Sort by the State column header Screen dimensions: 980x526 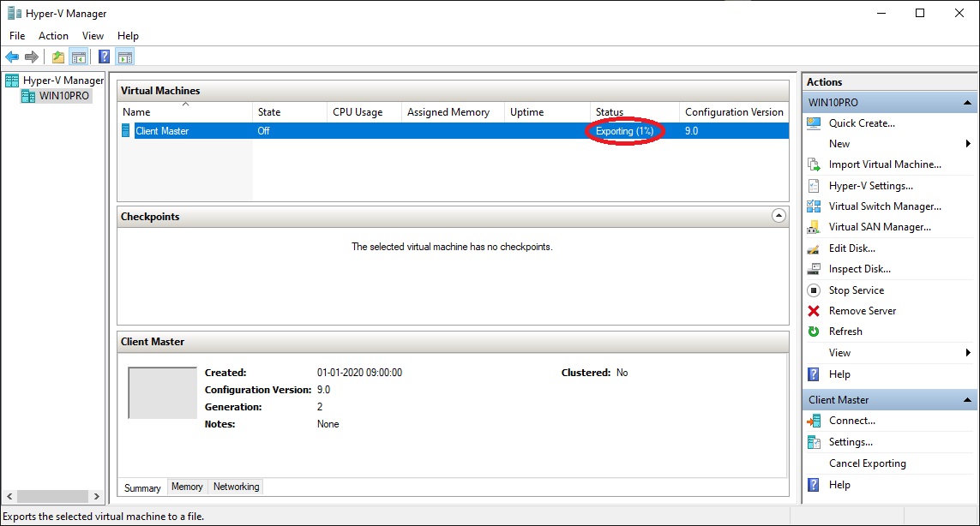tap(290, 112)
